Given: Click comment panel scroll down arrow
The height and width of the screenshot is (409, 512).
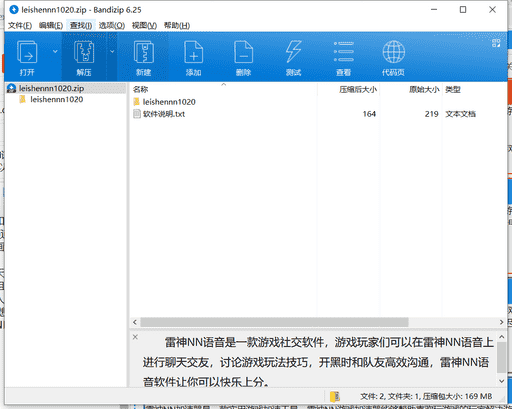Looking at the screenshot, I should coord(502,381).
